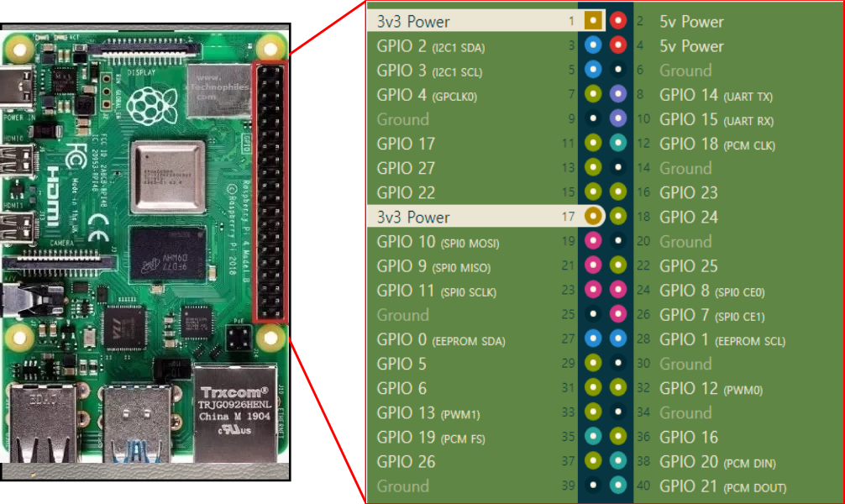
Task: Click the GPIO 22 label
Action: click(x=406, y=192)
